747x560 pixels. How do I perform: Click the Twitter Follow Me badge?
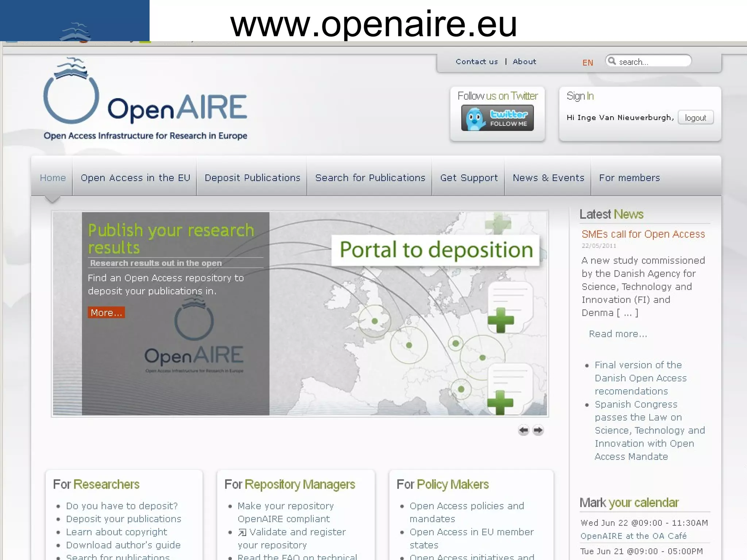[497, 118]
